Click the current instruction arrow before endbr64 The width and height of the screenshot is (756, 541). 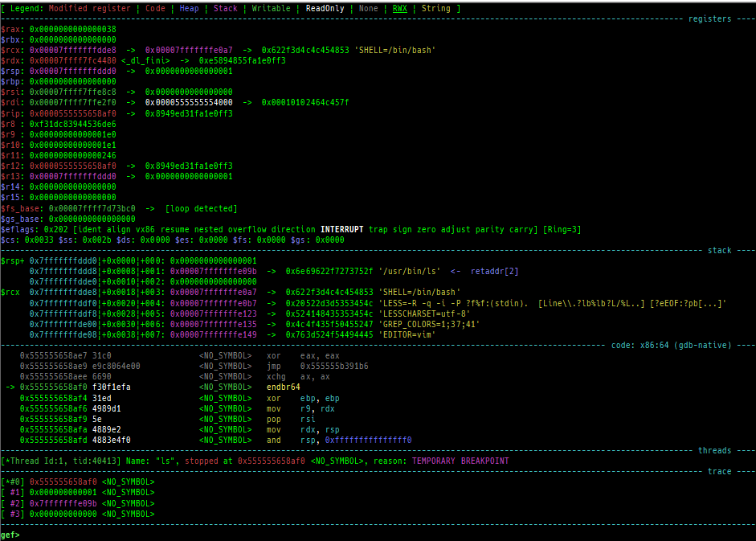click(10, 387)
